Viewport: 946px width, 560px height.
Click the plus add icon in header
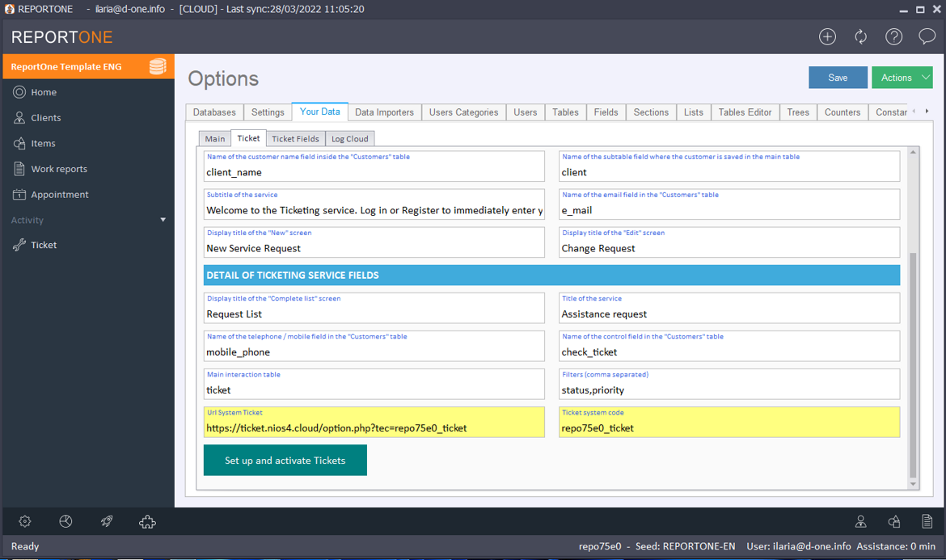click(827, 36)
